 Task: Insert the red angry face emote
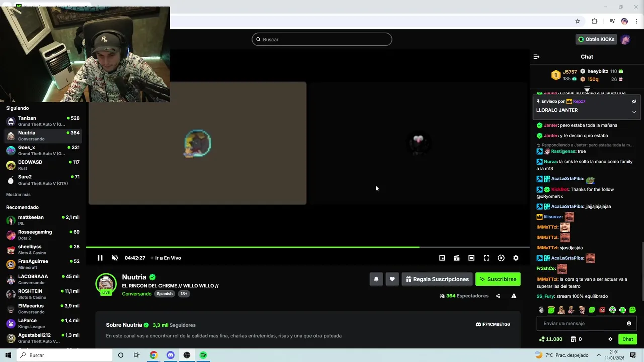[602, 310]
